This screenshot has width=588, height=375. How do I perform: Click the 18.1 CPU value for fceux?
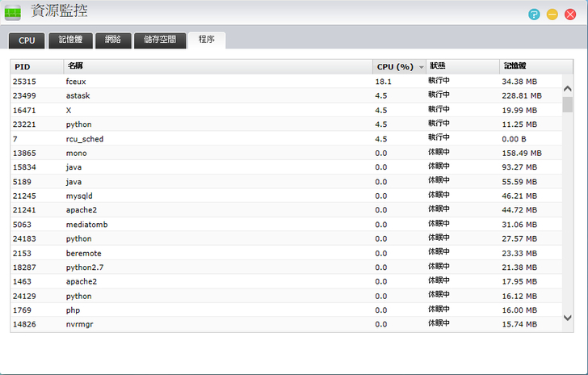(x=383, y=82)
